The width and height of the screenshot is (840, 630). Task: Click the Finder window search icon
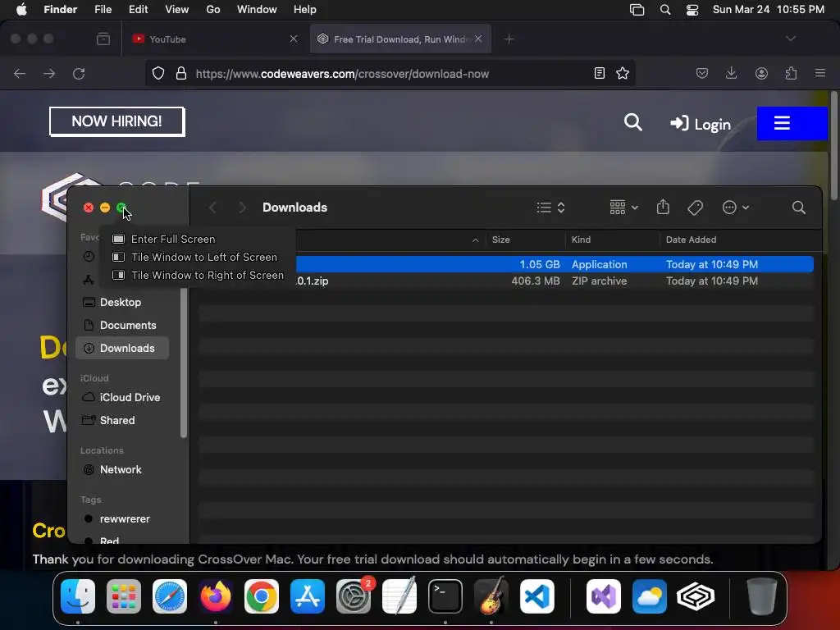[x=799, y=208]
